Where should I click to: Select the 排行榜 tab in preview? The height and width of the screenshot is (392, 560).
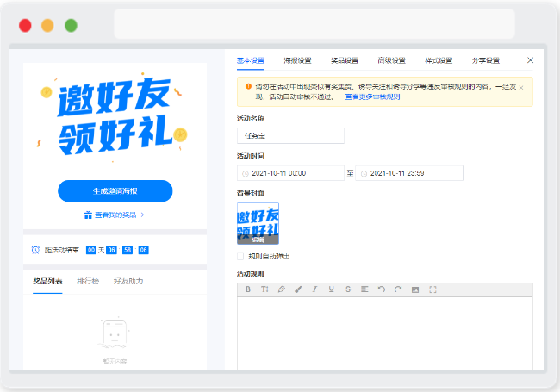(x=88, y=282)
